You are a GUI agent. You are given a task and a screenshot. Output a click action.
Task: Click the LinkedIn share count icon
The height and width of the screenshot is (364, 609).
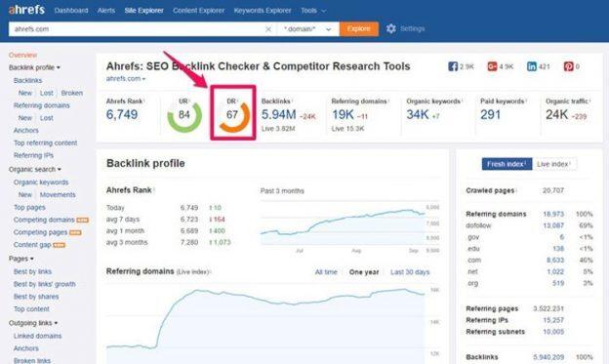(x=531, y=66)
